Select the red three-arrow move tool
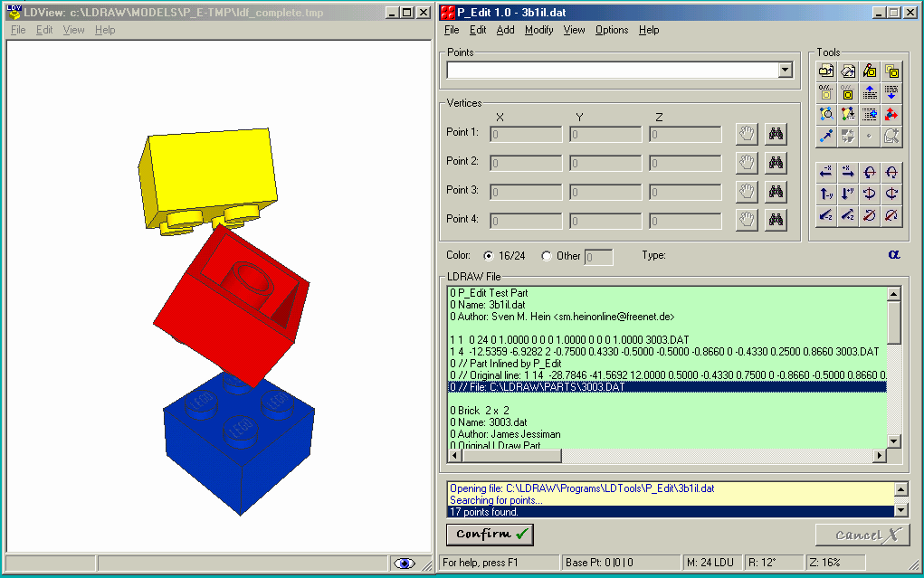924x578 pixels. coord(891,114)
